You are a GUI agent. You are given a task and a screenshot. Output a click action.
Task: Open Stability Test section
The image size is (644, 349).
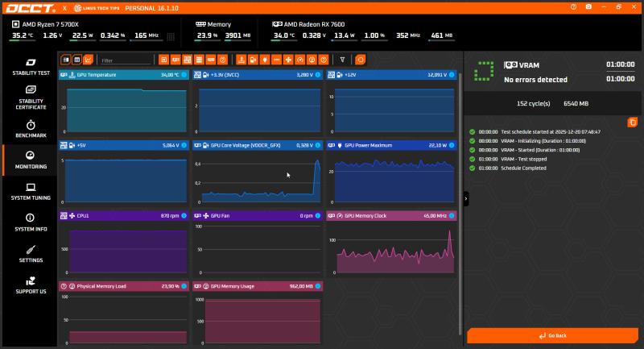31,67
